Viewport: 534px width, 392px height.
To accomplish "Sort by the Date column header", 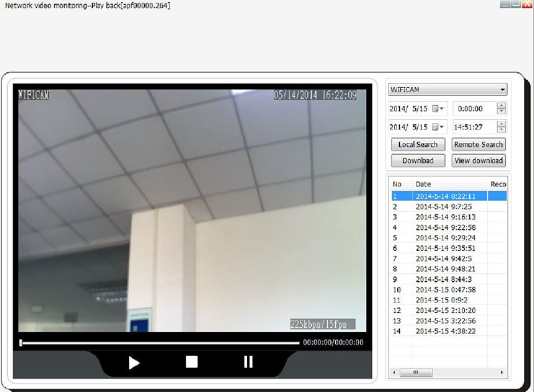I will coord(450,184).
